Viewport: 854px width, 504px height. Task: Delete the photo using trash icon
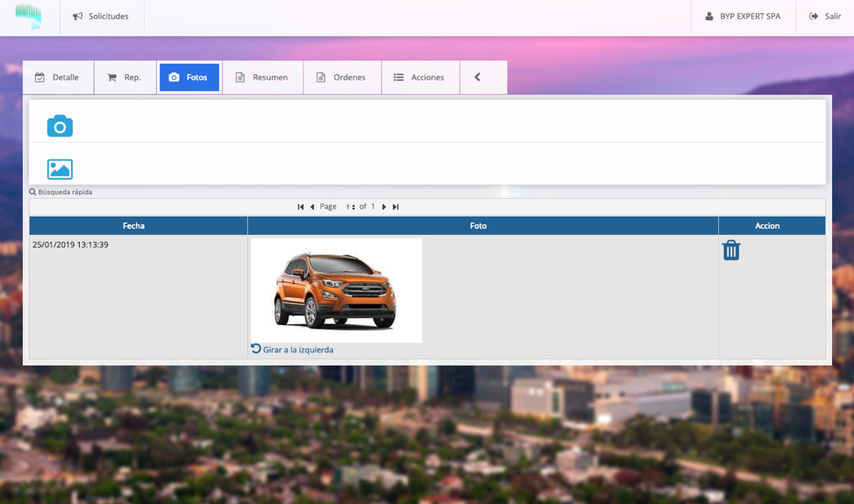click(x=731, y=251)
